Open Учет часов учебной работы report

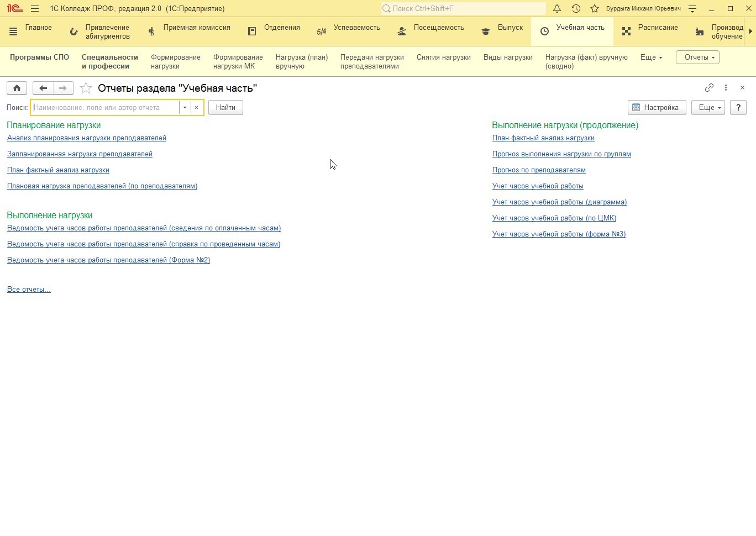538,186
